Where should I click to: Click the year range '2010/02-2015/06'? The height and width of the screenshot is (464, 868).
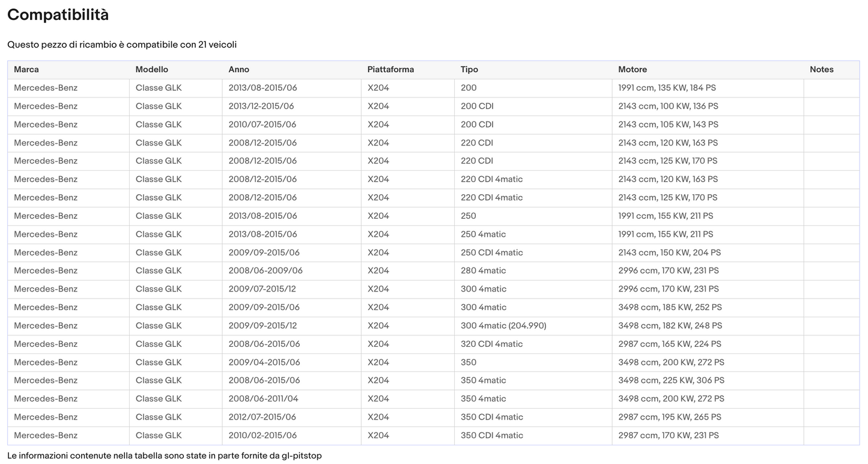click(263, 435)
